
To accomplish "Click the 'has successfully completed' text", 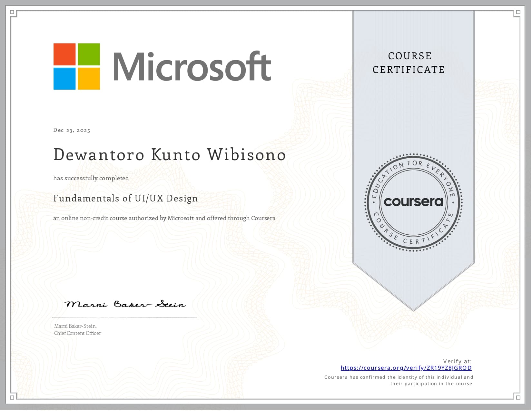I will pos(91,178).
